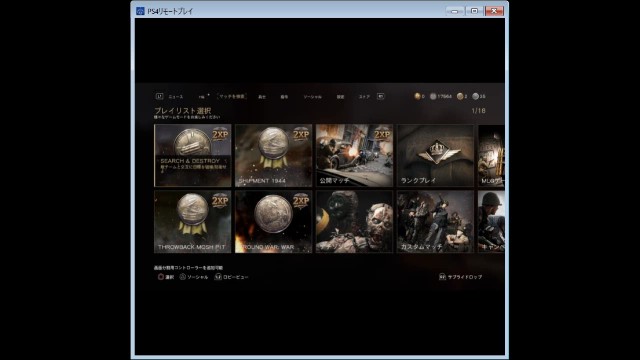Switch to the ソーシャル tab in top menu
The image size is (640, 360).
coord(312,97)
